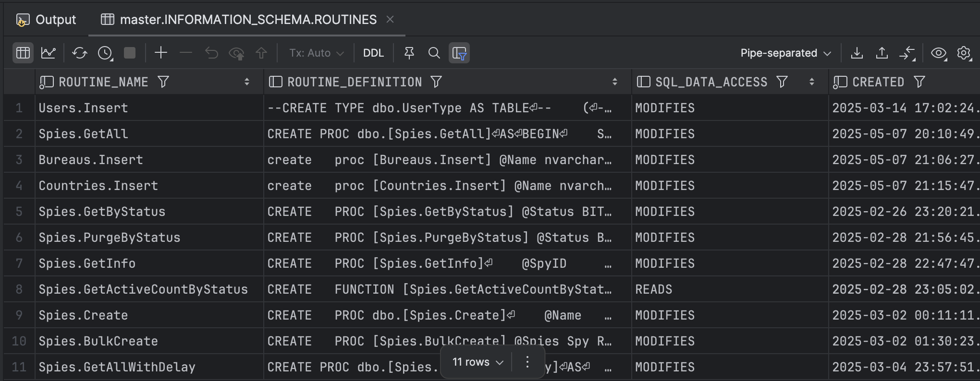Open the Tx: Auto transaction dropdown
The image size is (980, 381).
point(316,53)
